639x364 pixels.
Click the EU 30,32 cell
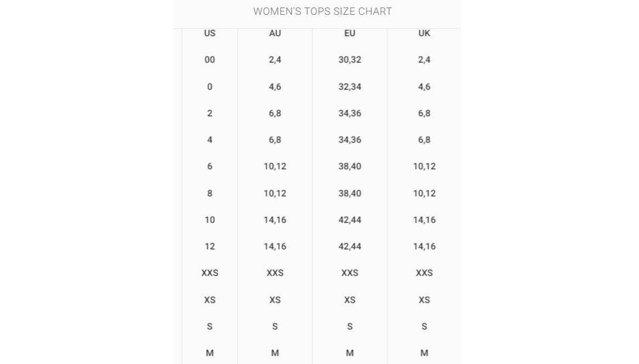(x=350, y=60)
